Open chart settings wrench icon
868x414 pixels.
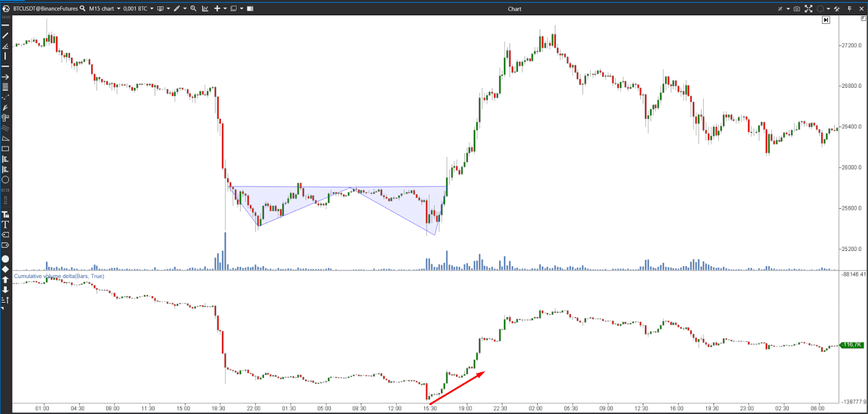[x=837, y=9]
